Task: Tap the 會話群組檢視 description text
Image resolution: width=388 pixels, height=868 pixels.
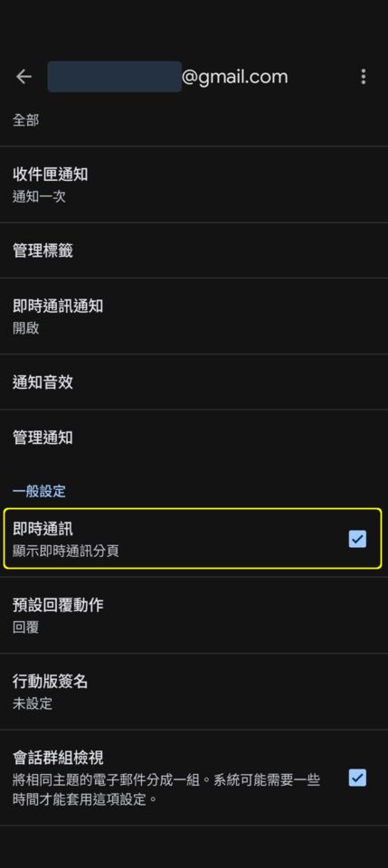Action: coord(166,790)
